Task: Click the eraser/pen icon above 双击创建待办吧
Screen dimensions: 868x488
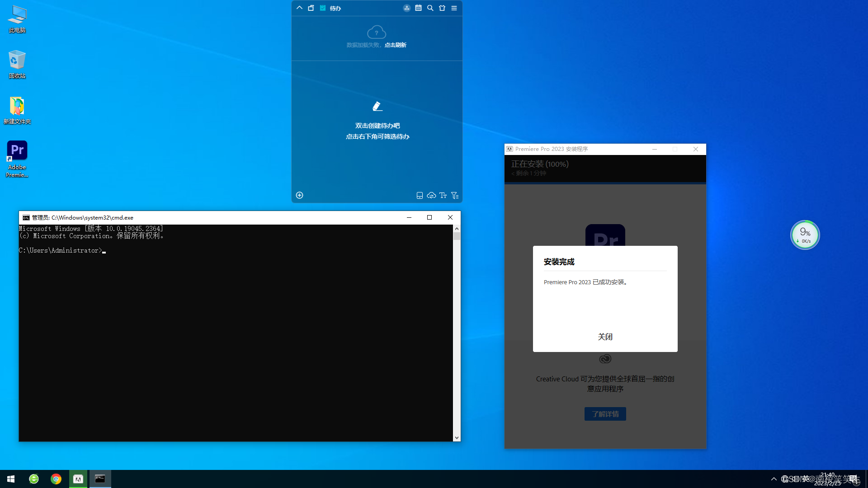Action: [377, 106]
